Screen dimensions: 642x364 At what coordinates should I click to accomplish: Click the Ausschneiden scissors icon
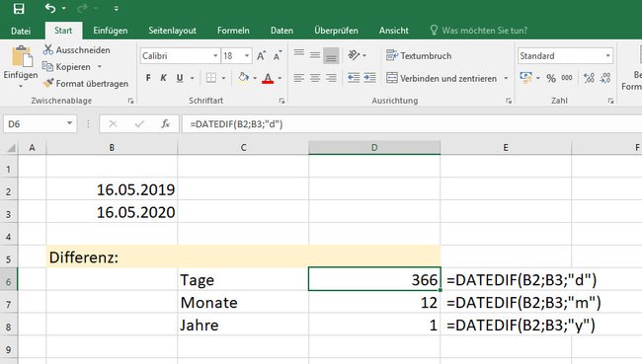48,50
